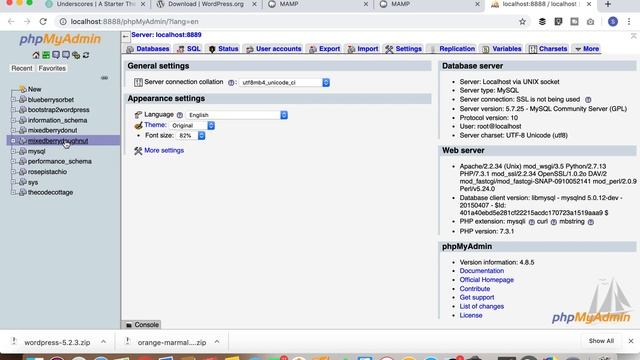Image resolution: width=640 pixels, height=360 pixels.
Task: Expand the blueberrysorbet database node
Action: (13, 100)
